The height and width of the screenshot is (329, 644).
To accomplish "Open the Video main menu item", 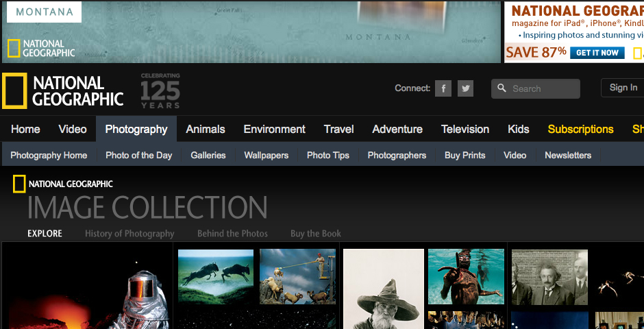I will click(x=73, y=129).
